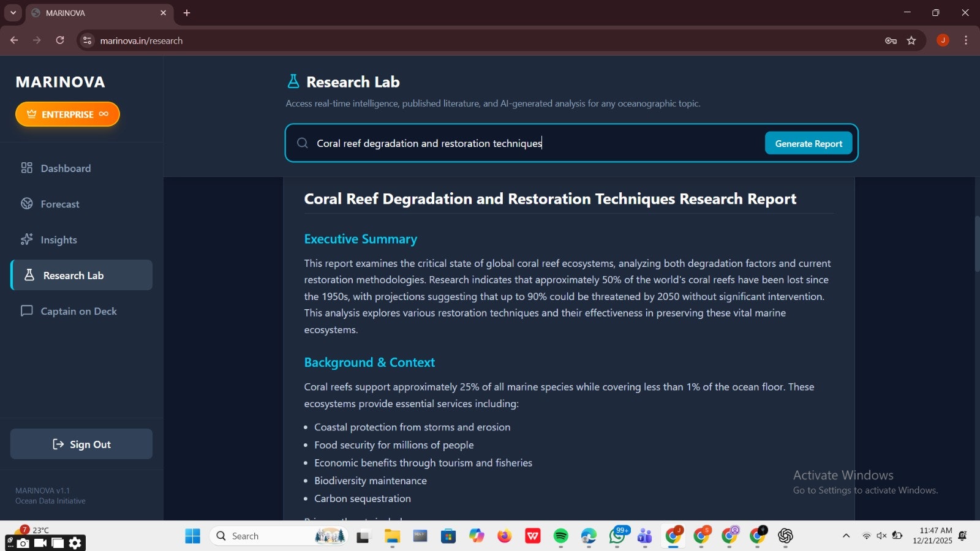Open Insights via the sparkles icon
This screenshot has height=551, width=980.
[x=27, y=239]
